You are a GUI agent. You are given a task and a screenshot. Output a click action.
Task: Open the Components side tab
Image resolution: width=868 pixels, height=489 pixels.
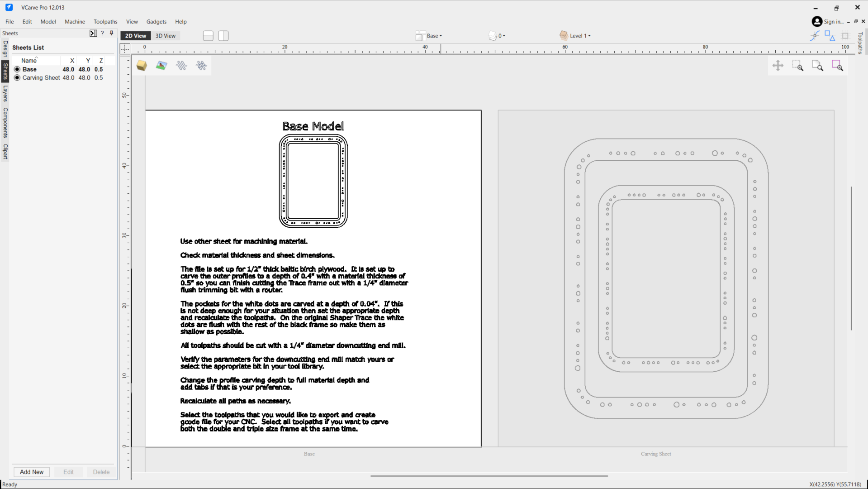point(5,123)
